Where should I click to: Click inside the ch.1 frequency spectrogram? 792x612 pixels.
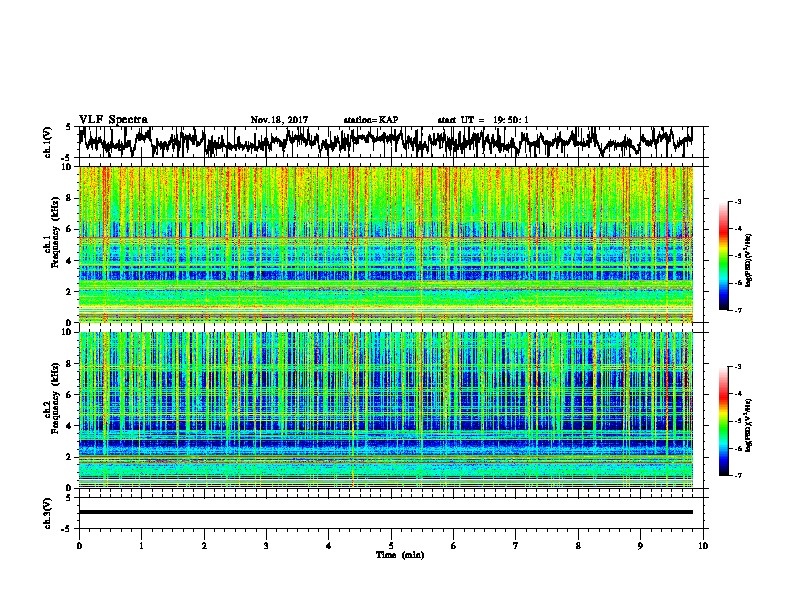point(386,244)
